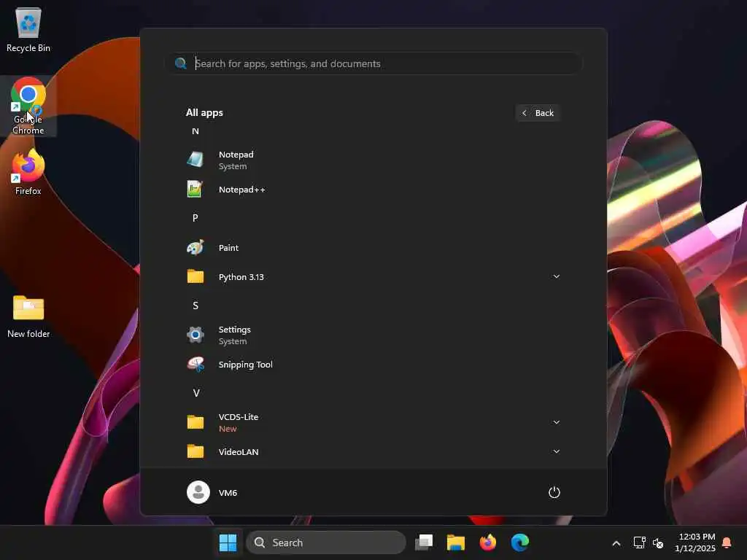Jump to letter P section header
This screenshot has width=747, height=560.
coord(196,218)
